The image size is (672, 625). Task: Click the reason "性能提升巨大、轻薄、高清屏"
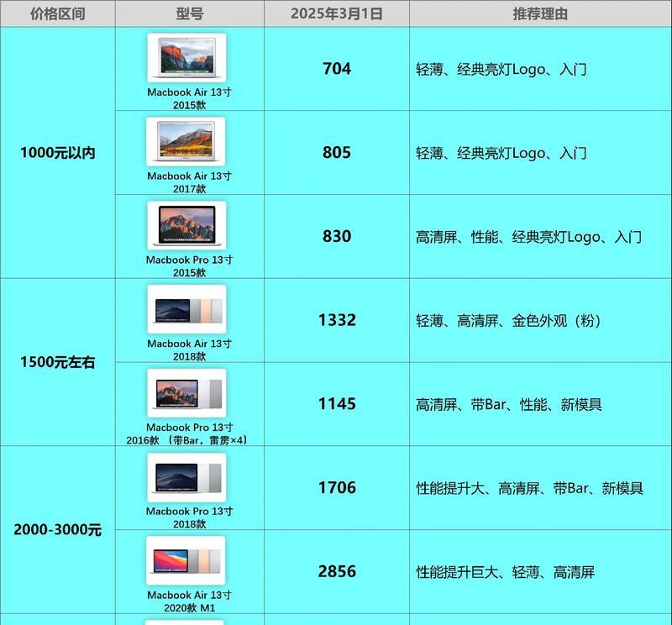506,572
